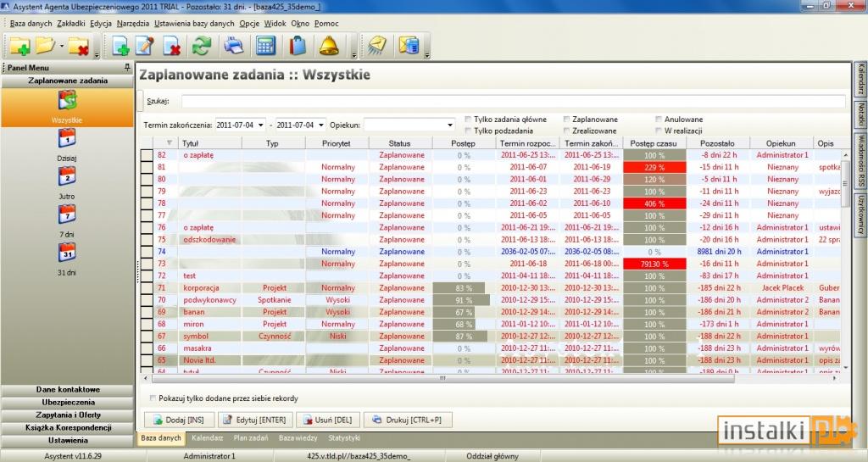Click the sort arrow column header
This screenshot has width=868, height=462.
170,143
